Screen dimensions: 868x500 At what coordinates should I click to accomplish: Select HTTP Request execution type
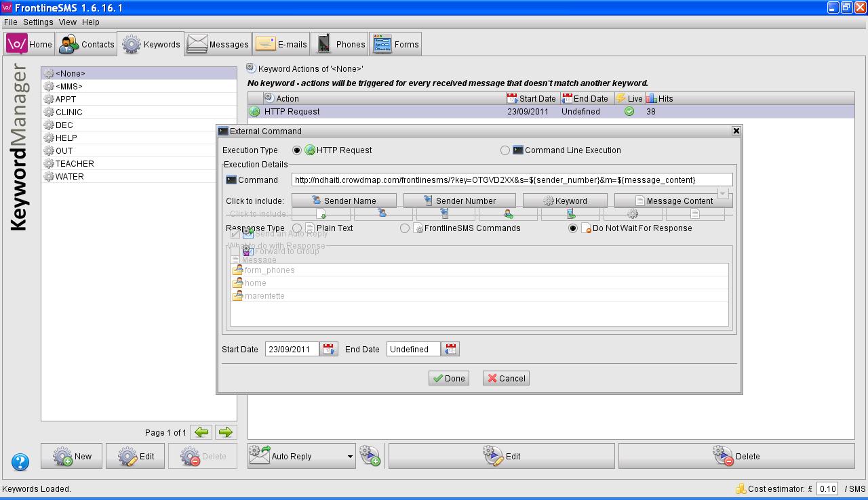[297, 150]
